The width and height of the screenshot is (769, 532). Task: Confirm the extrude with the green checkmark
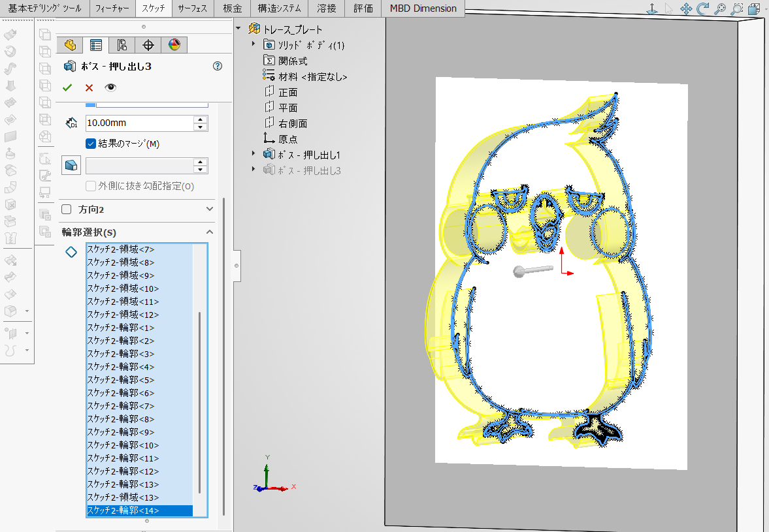click(x=67, y=87)
